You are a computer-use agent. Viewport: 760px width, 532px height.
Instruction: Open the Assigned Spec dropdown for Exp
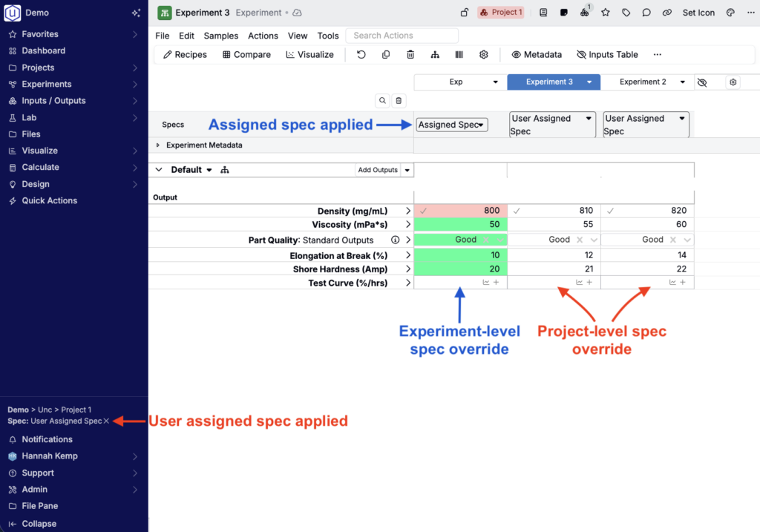pyautogui.click(x=451, y=125)
